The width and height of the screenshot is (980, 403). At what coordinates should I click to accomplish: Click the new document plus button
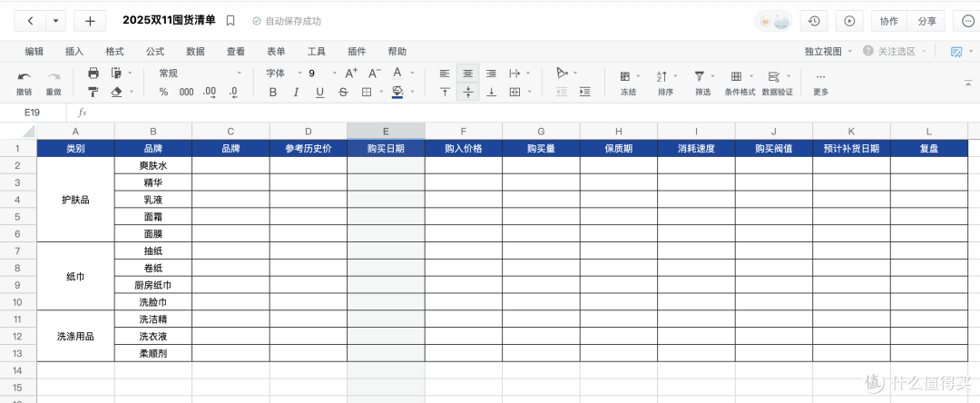(x=90, y=21)
